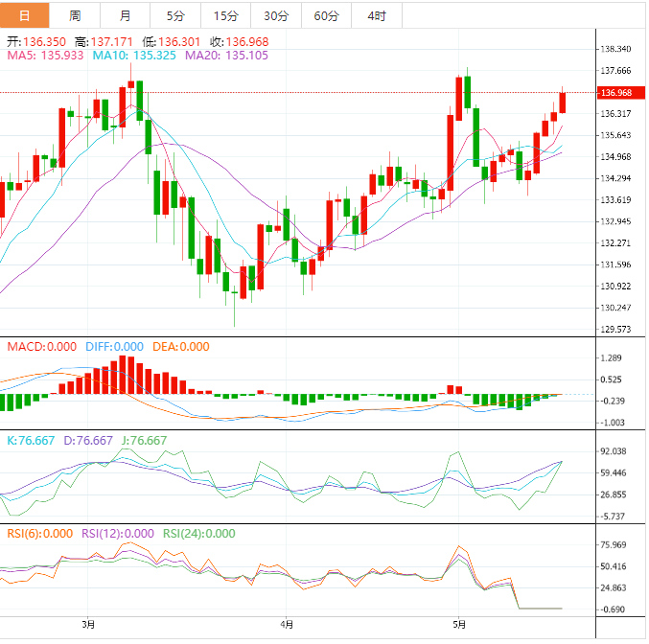The width and height of the screenshot is (649, 644).
Task: Open the 60分 timeframe tab
Action: tap(326, 15)
